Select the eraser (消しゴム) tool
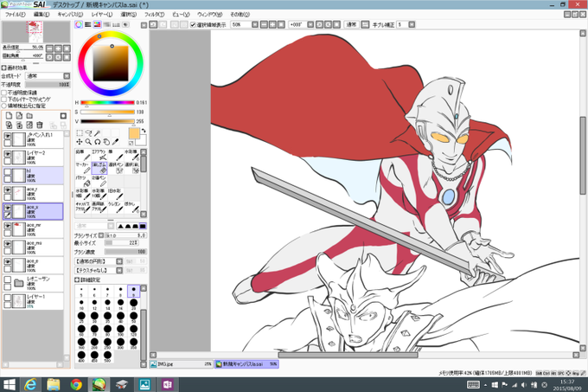Viewport: 588px width, 392px height. [99, 168]
